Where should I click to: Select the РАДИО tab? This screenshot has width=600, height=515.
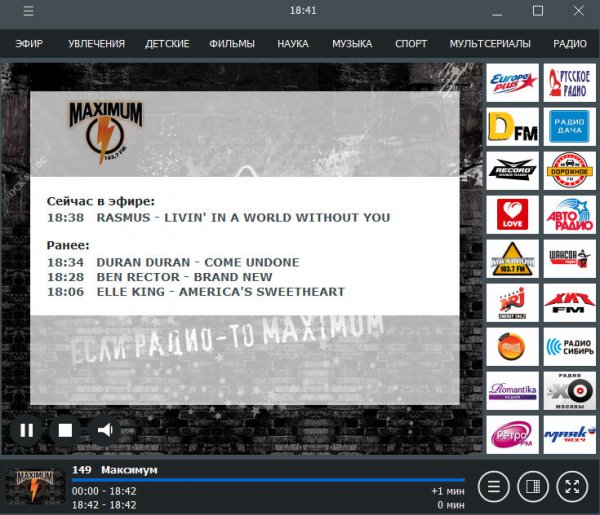[x=570, y=44]
